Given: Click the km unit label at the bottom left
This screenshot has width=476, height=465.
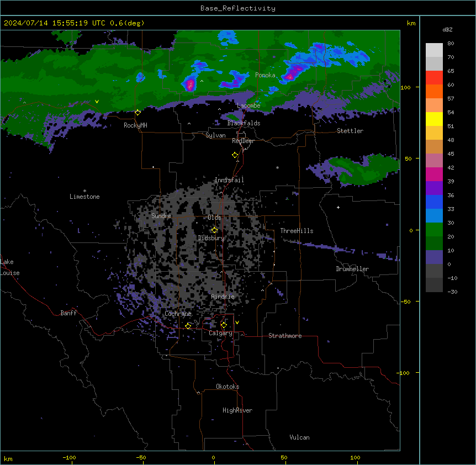Looking at the screenshot, I should pyautogui.click(x=8, y=459).
